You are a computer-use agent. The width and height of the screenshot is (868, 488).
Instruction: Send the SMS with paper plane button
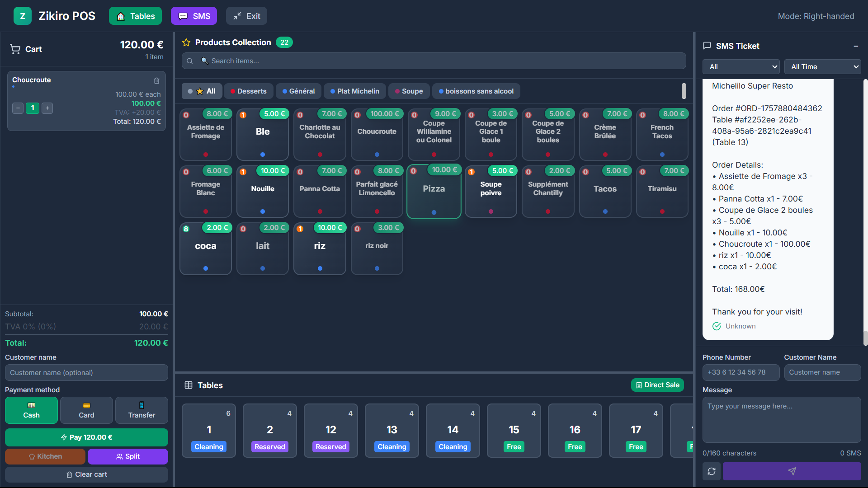(x=792, y=471)
